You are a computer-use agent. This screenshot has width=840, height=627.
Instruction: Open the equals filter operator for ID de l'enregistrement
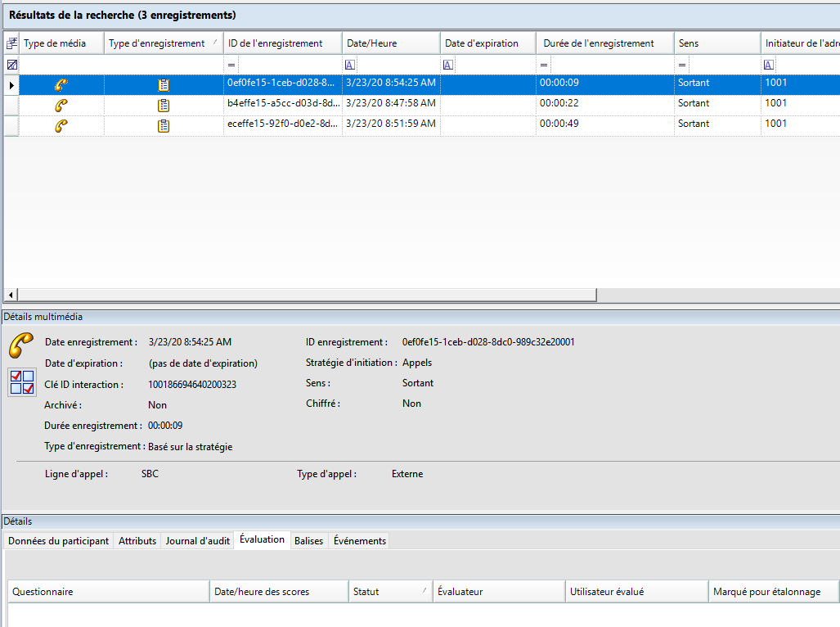coord(231,65)
